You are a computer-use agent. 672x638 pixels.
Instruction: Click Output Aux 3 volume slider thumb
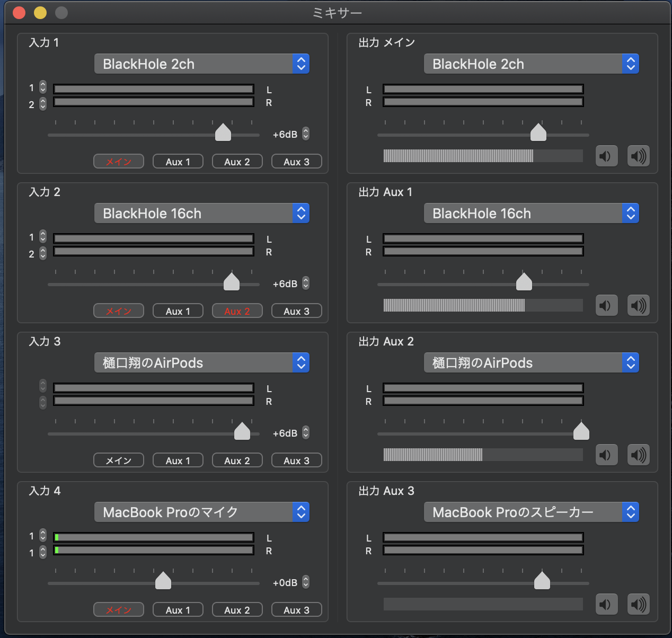tap(542, 581)
